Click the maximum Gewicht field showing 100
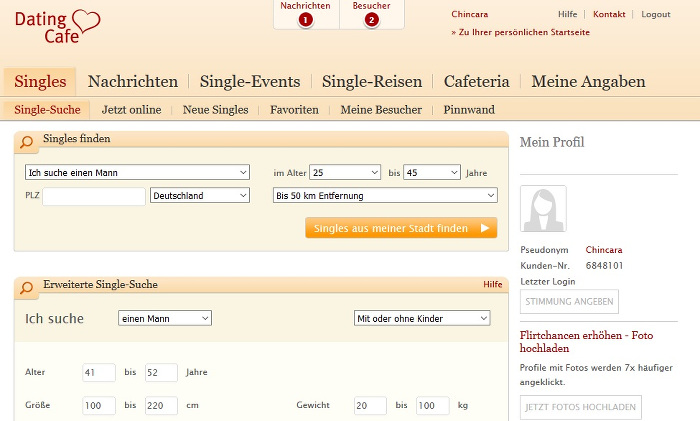This screenshot has width=700, height=421. click(x=433, y=405)
